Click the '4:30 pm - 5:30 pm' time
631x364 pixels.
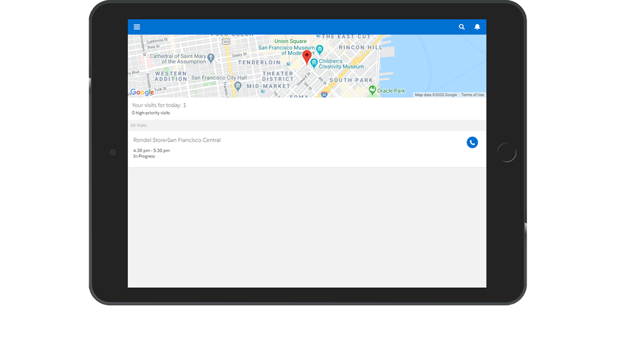151,151
